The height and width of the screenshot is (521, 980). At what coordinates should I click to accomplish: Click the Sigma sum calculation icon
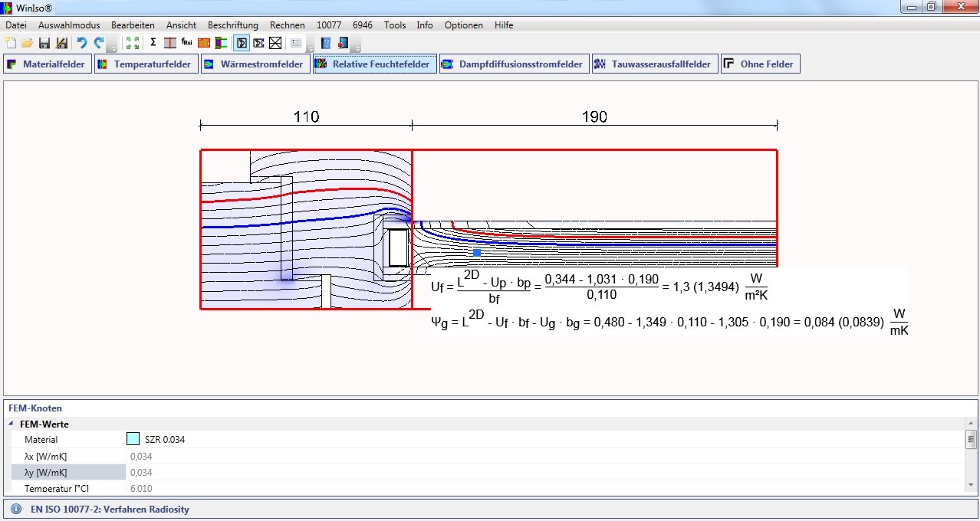click(153, 43)
